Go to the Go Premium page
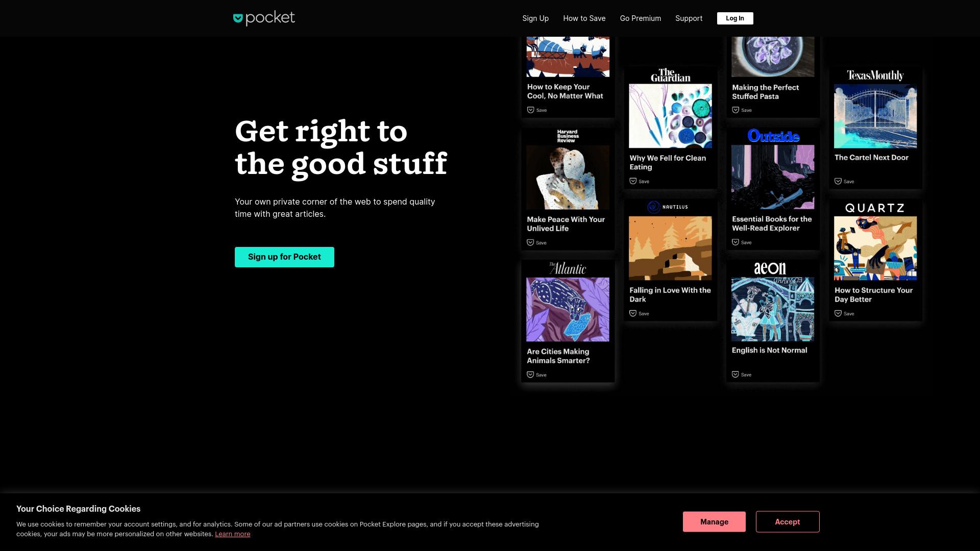The width and height of the screenshot is (980, 551). click(x=641, y=18)
